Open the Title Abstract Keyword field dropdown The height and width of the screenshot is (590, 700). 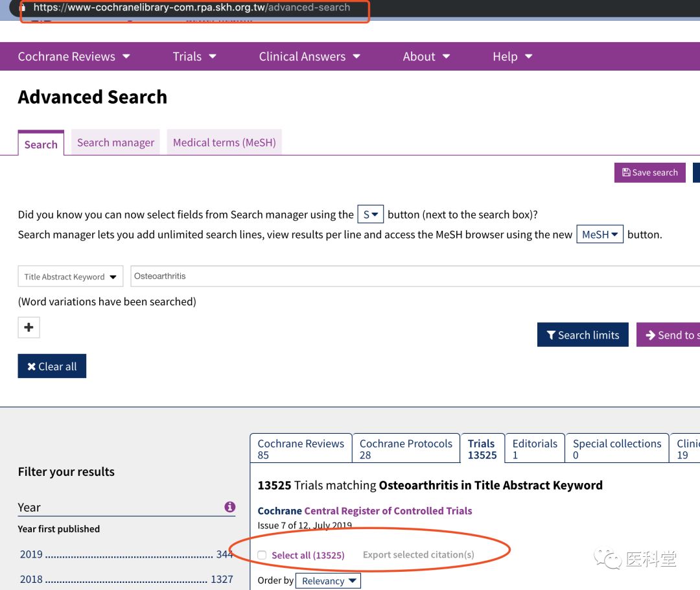click(x=70, y=277)
